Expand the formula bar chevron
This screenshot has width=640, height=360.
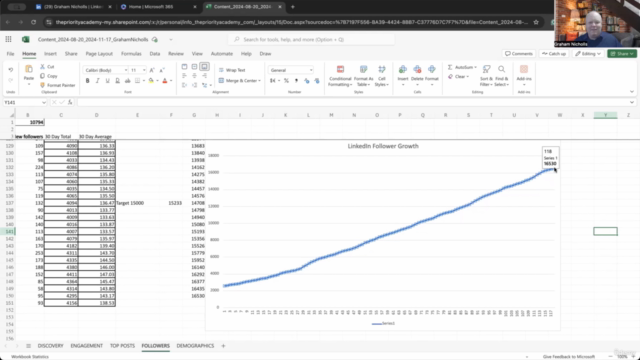pyautogui.click(x=631, y=102)
